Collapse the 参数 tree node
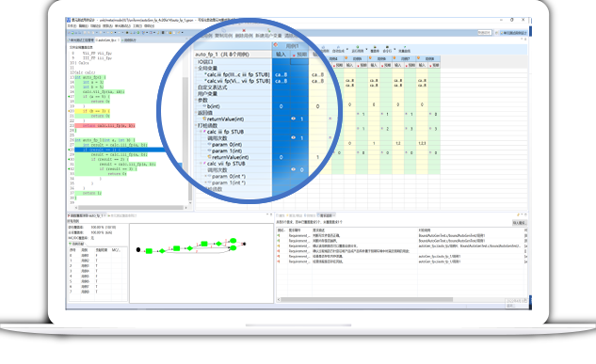 point(196,101)
